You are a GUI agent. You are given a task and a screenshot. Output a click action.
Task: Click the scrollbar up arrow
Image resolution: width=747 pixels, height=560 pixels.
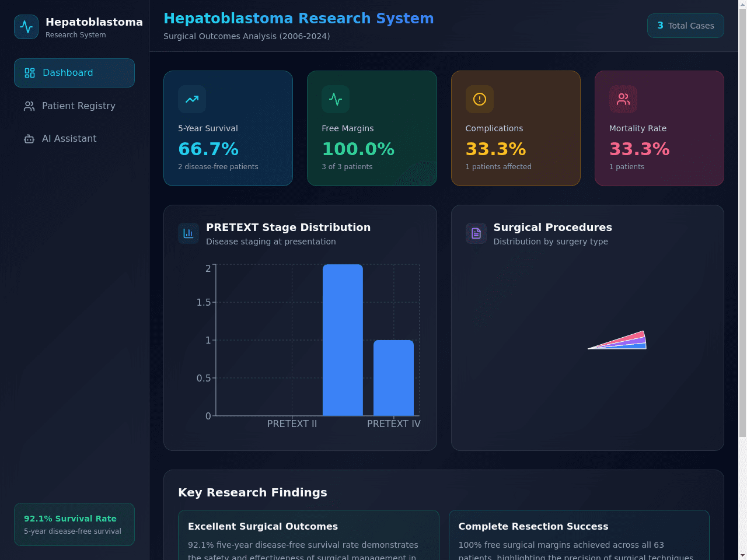point(742,4)
